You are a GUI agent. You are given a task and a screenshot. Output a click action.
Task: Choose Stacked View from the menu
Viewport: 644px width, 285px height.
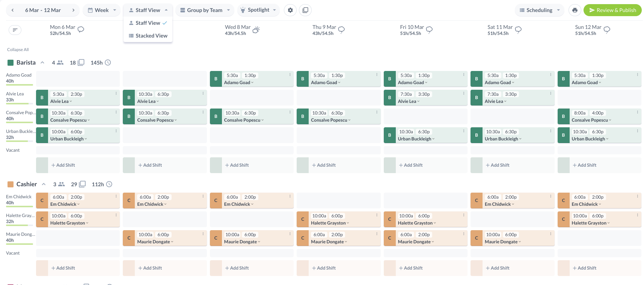pyautogui.click(x=148, y=36)
